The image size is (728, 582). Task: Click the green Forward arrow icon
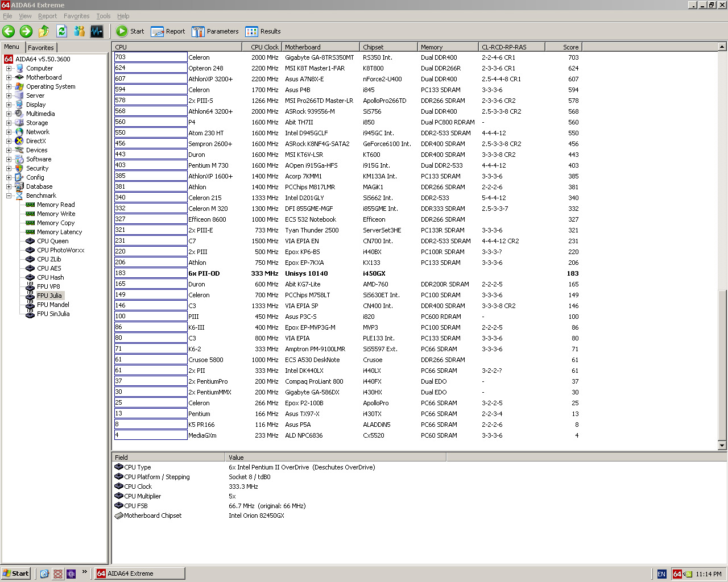pos(26,31)
